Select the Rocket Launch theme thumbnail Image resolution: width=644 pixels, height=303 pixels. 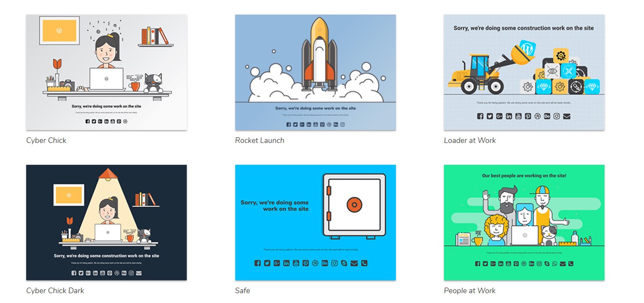tap(315, 72)
